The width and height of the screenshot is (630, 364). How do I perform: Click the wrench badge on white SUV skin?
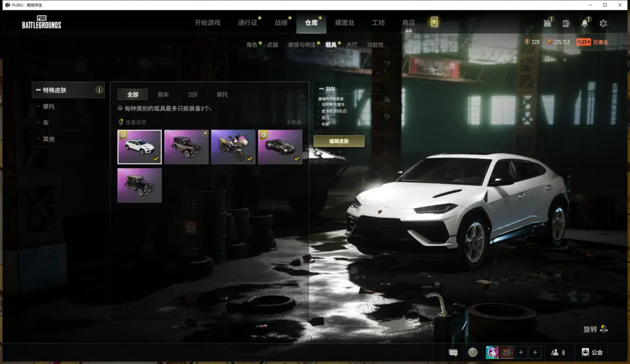point(123,135)
